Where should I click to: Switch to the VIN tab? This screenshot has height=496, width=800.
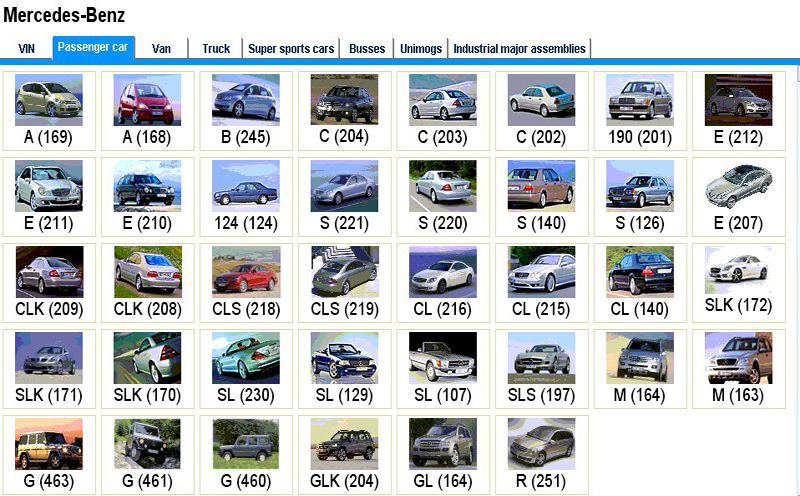point(27,48)
